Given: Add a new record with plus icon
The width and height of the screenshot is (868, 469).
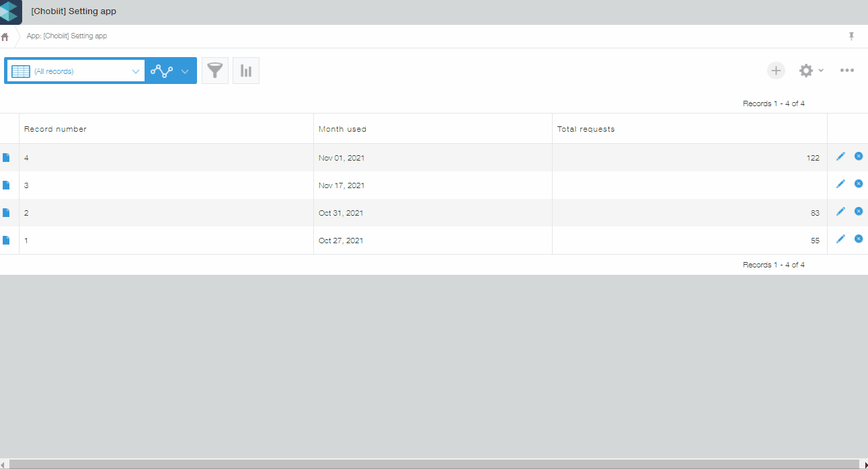Looking at the screenshot, I should (776, 71).
